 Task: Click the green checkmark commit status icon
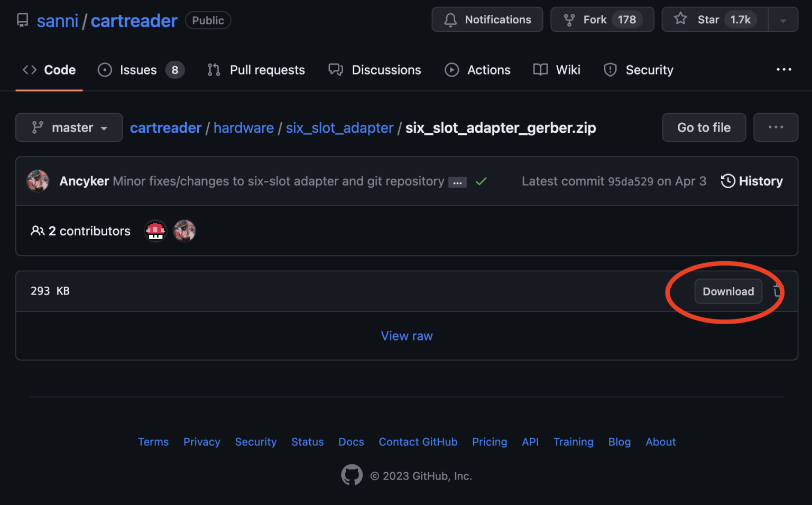click(481, 181)
